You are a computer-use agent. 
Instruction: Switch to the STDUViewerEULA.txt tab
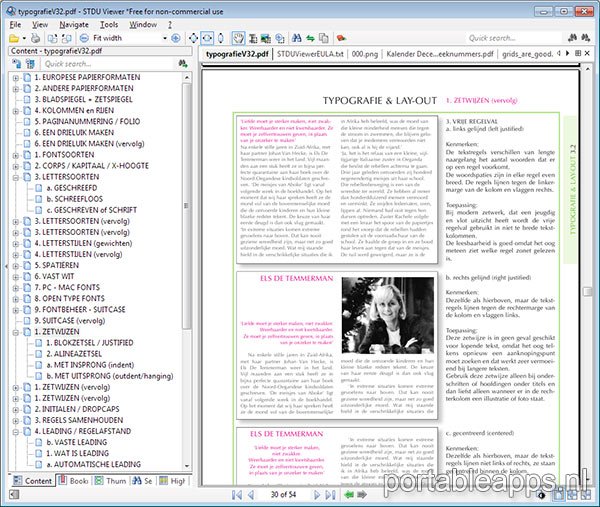310,54
